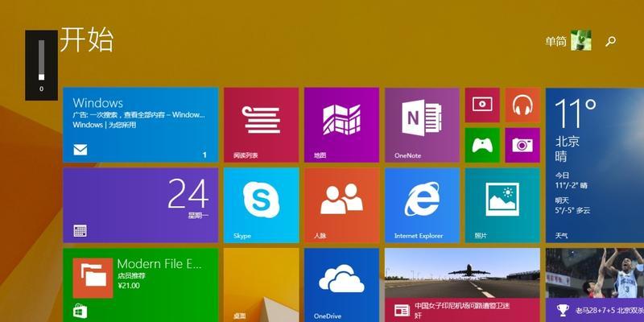Click the ¥21.00 price text
644x322 pixels.
129,286
